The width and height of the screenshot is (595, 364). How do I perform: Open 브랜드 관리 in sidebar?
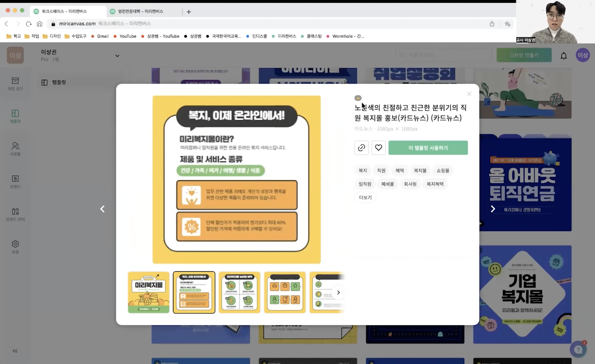(x=15, y=214)
